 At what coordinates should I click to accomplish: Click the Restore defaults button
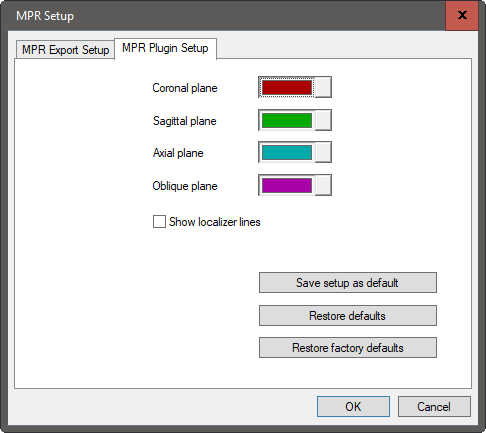point(348,315)
